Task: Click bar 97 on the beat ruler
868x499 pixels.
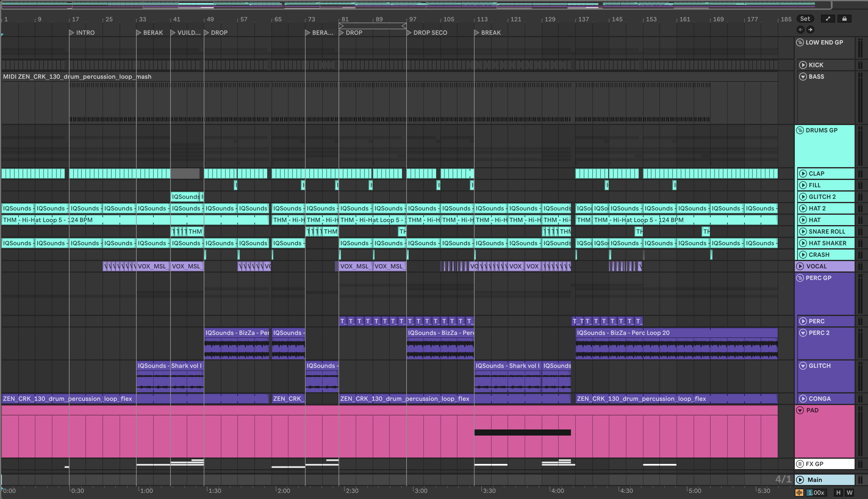Action: click(x=413, y=20)
